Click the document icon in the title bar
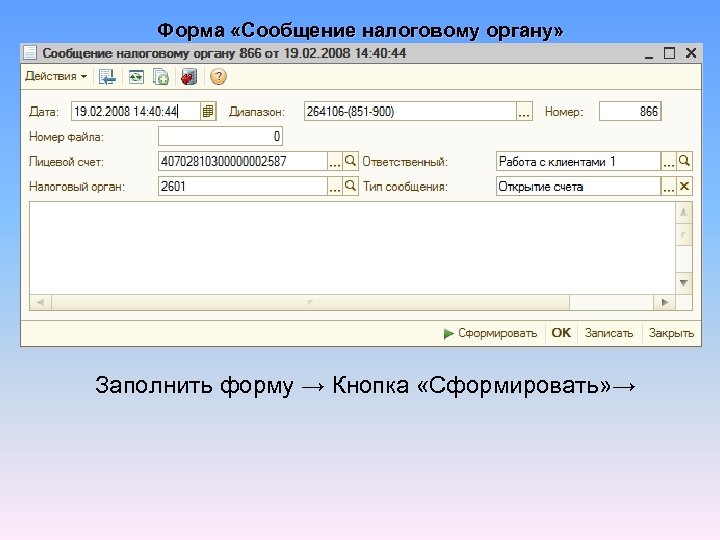 (30, 53)
